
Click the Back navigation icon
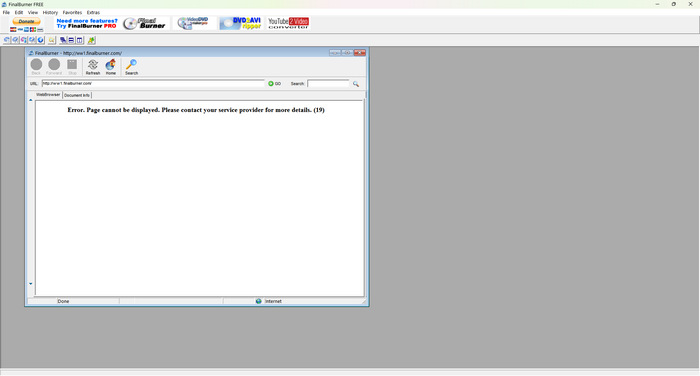coord(36,67)
